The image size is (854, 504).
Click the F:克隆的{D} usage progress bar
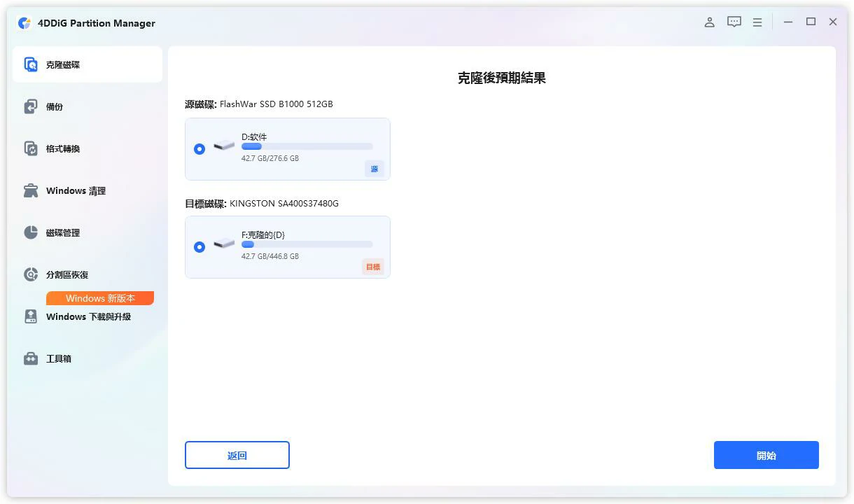(x=307, y=244)
